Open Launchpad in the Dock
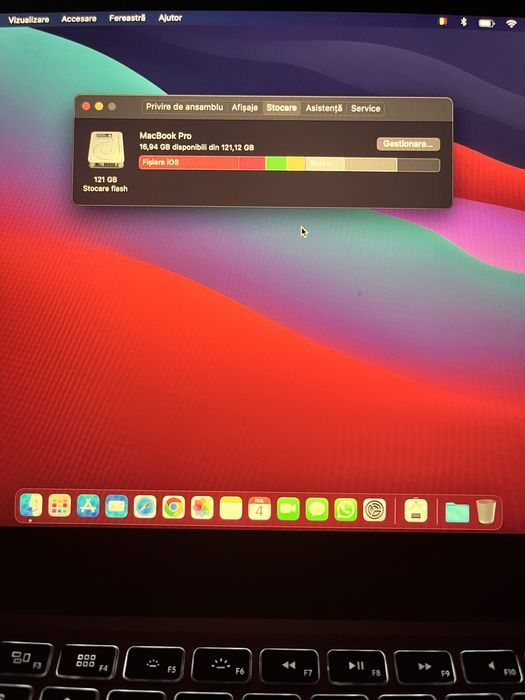Viewport: 525px width, 700px height. 59,506
